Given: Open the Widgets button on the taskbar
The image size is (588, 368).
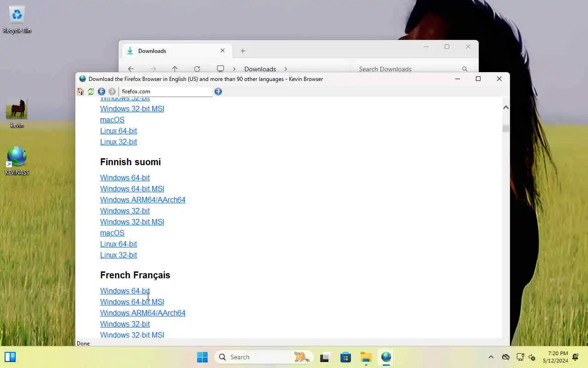Looking at the screenshot, I should [x=10, y=357].
